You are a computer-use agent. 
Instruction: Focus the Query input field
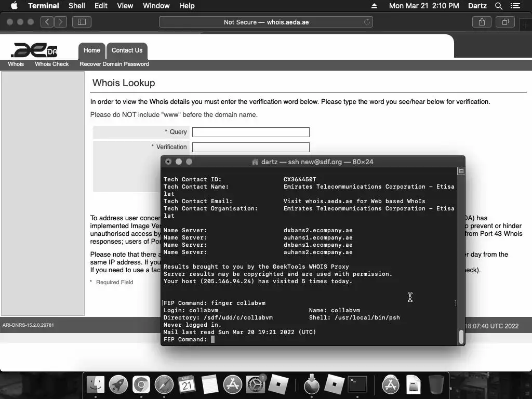coord(251,132)
